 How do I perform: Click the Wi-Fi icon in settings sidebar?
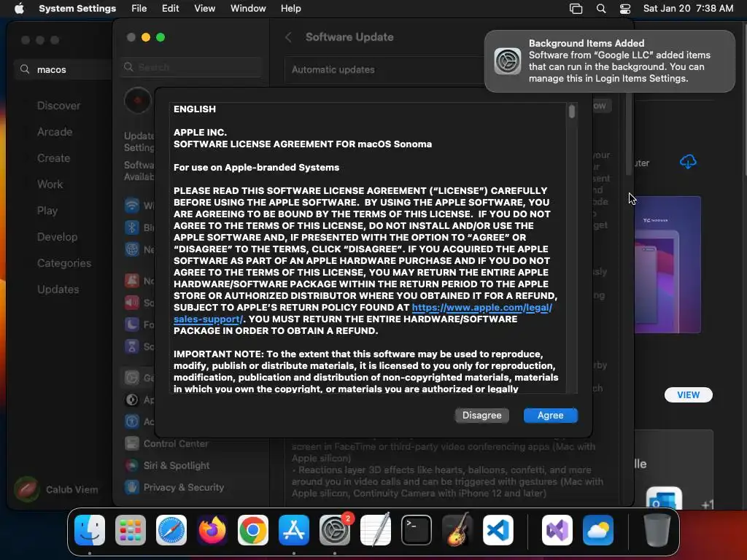point(132,205)
